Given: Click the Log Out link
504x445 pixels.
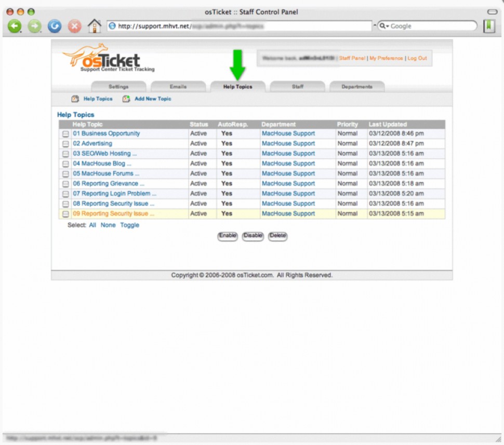Looking at the screenshot, I should pos(417,58).
